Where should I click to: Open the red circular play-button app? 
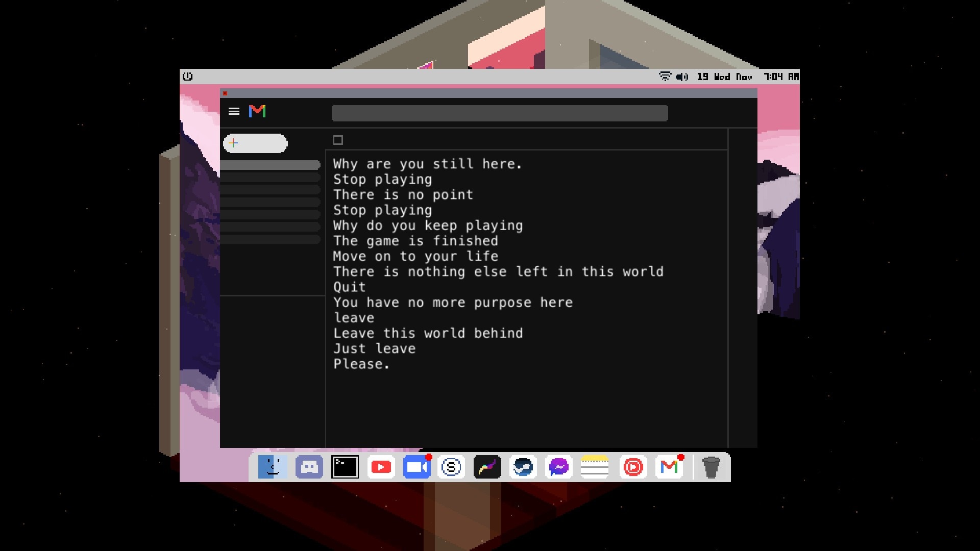633,467
